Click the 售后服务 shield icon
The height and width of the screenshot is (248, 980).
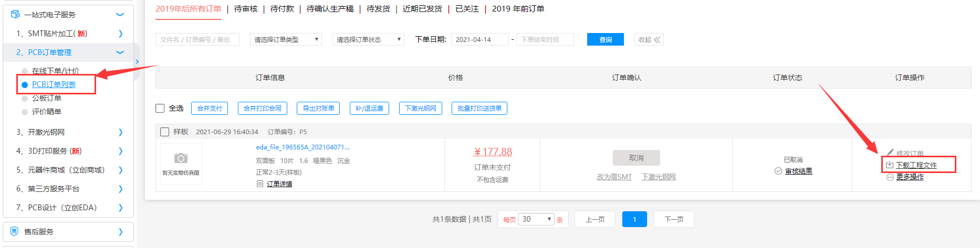point(15,231)
